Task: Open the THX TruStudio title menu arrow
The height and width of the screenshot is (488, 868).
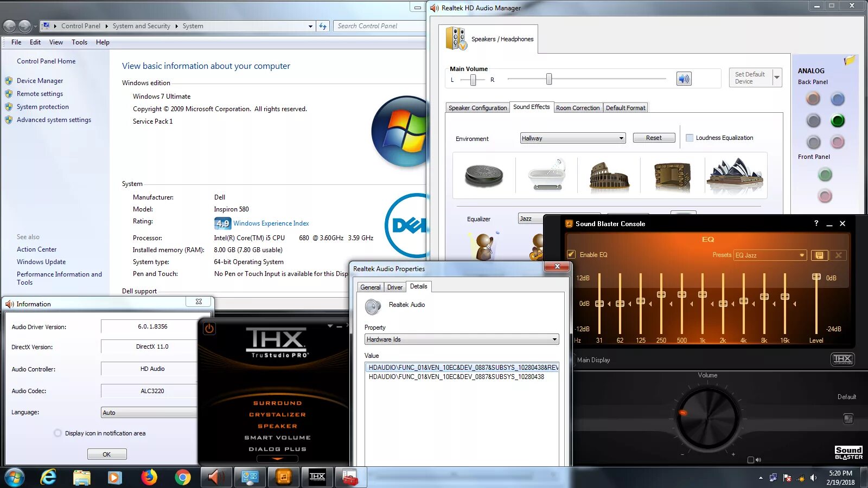Action: [x=330, y=326]
